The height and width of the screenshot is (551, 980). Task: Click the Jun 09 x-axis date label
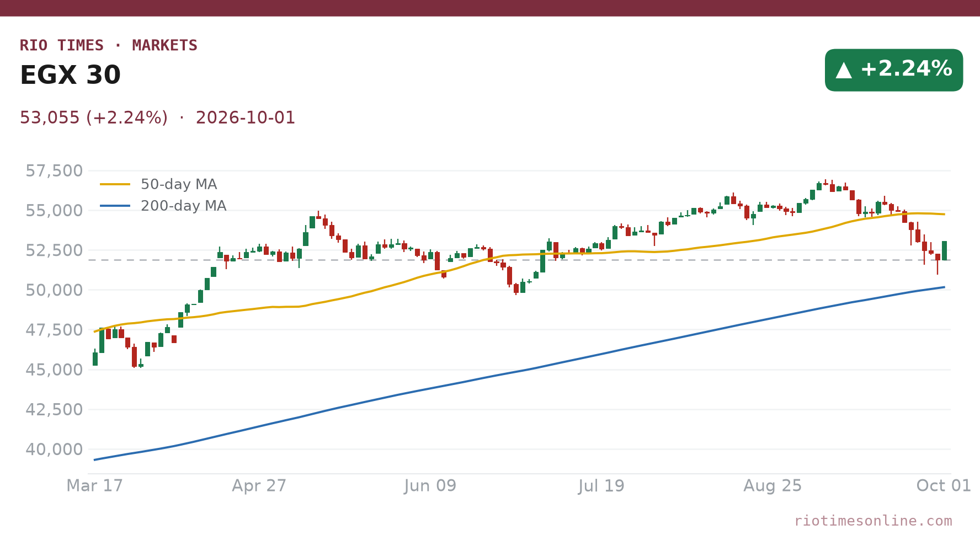point(430,486)
